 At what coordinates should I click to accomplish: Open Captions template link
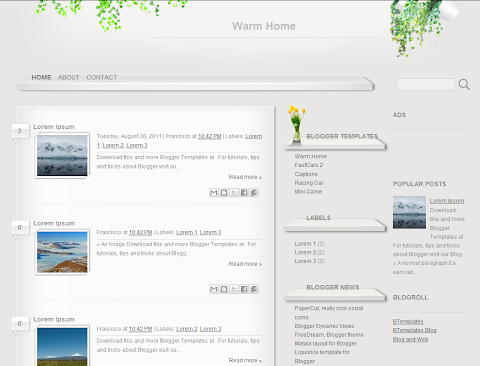306,174
